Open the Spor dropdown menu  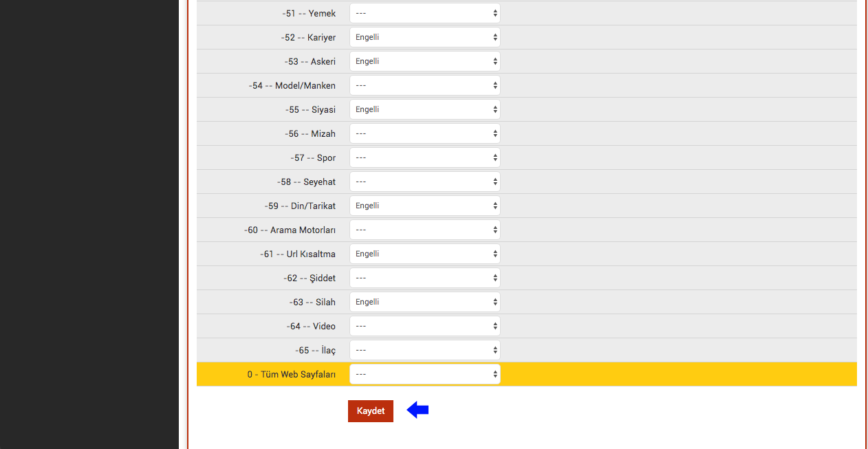point(425,157)
